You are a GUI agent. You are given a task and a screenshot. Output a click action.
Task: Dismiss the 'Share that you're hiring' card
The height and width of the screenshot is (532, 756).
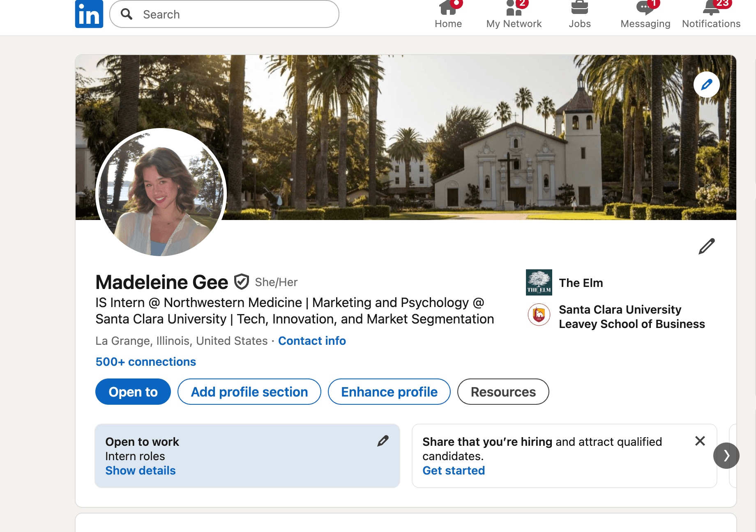[x=700, y=441]
